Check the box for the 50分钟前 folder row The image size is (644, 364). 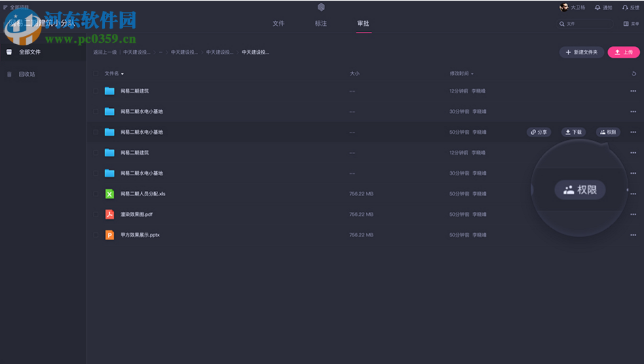[x=96, y=132]
